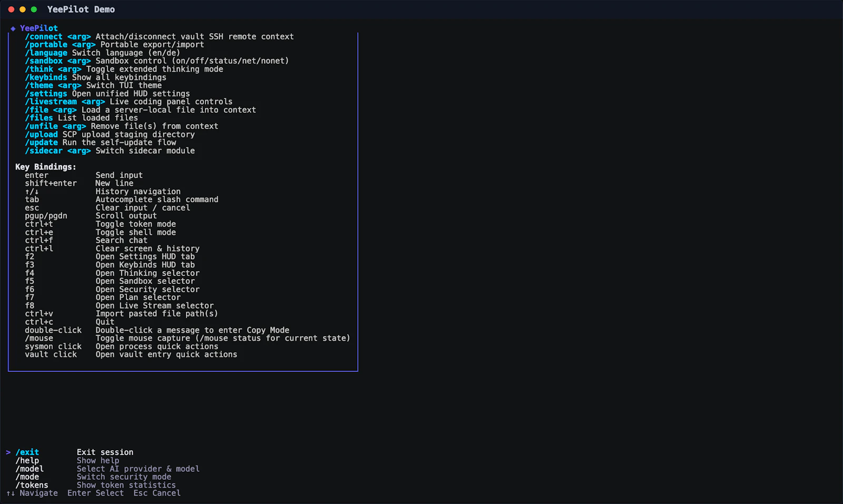Click the 'double-click' Copy Mode row
Screen dimensions: 843x504
157,330
